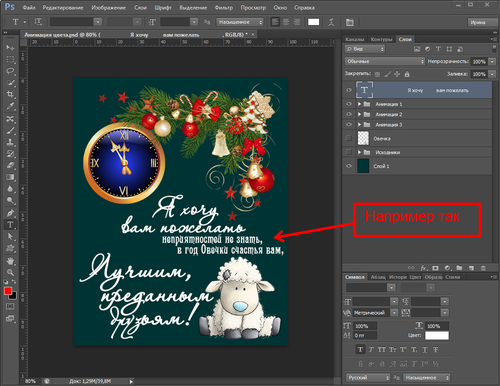Select the Rectangular Marquee tool
The image size is (500, 386).
[10, 60]
